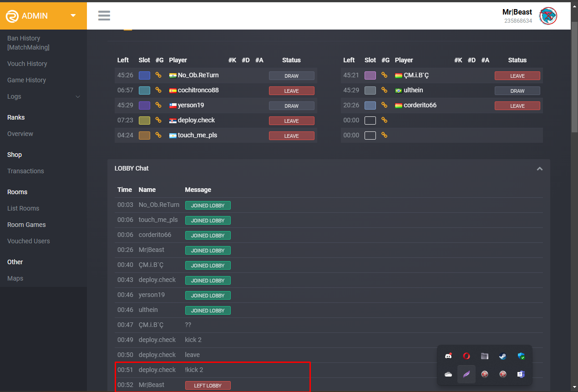Image resolution: width=578 pixels, height=392 pixels.
Task: Select Room Games in sidebar
Action: tap(26, 225)
